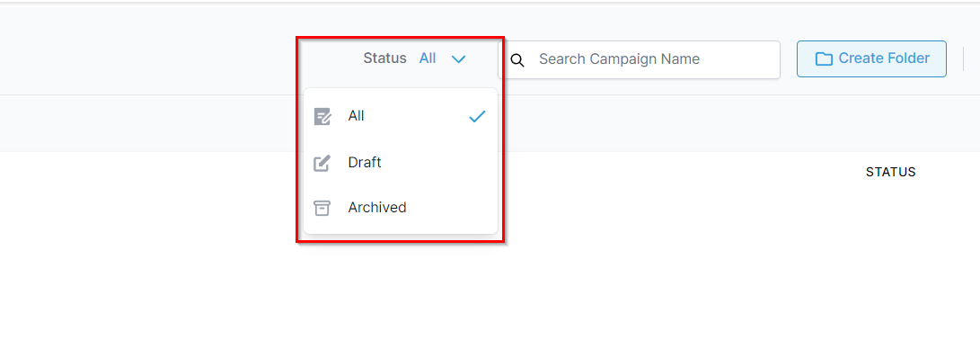
Task: Focus the Search Campaign Name field
Action: tap(639, 59)
